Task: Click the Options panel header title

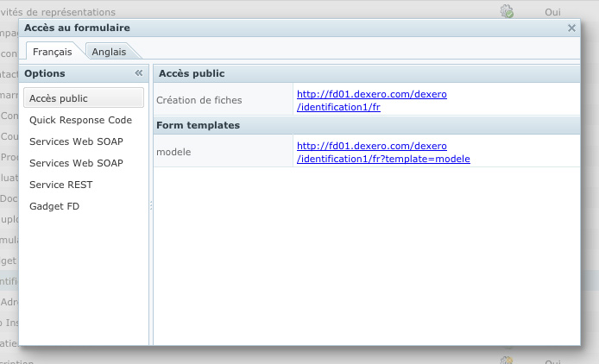Action: tap(45, 74)
